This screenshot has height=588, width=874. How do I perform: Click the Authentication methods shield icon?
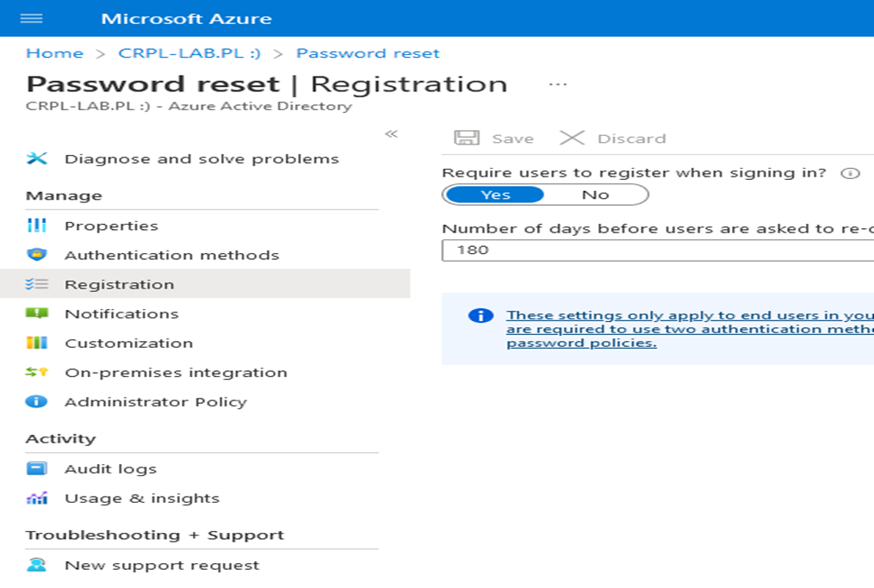pos(37,255)
